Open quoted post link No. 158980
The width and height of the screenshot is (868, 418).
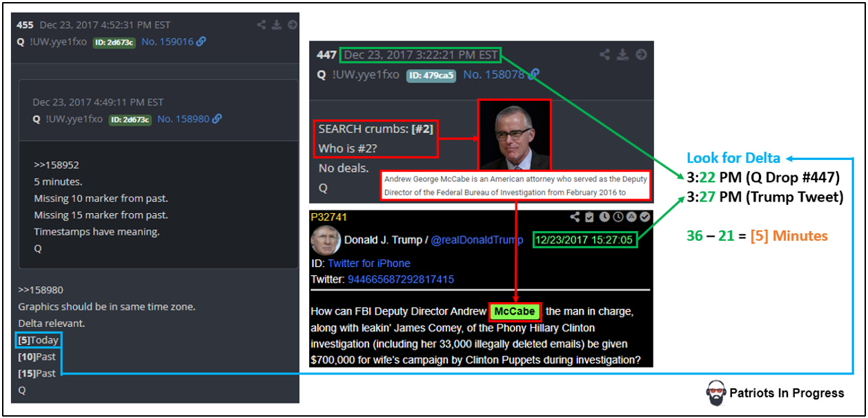tap(184, 119)
